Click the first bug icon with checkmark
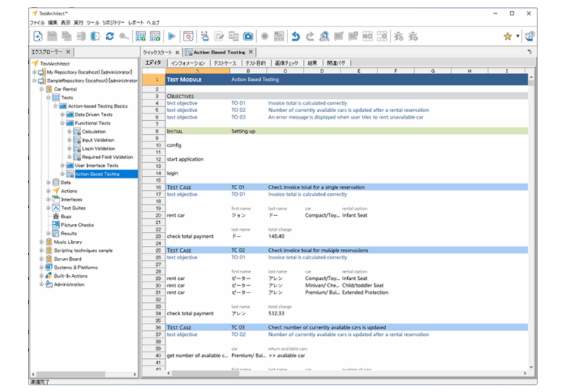 pyautogui.click(x=399, y=36)
